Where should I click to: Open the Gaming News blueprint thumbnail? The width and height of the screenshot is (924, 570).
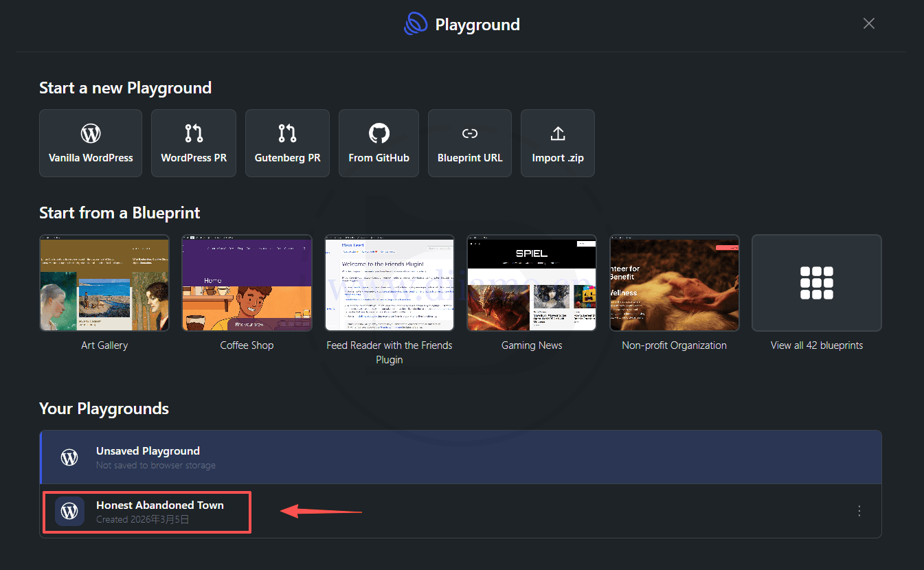click(x=532, y=283)
